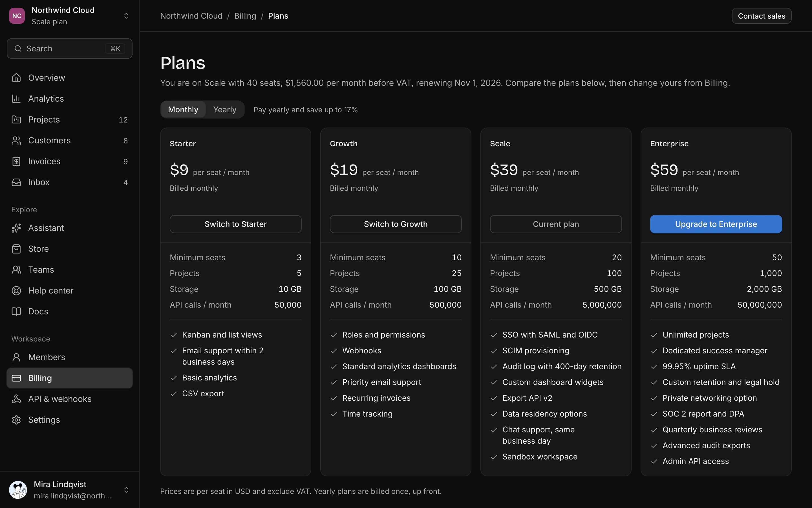Image resolution: width=812 pixels, height=508 pixels.
Task: Click the Enterprise plan $59 price
Action: coord(664,170)
